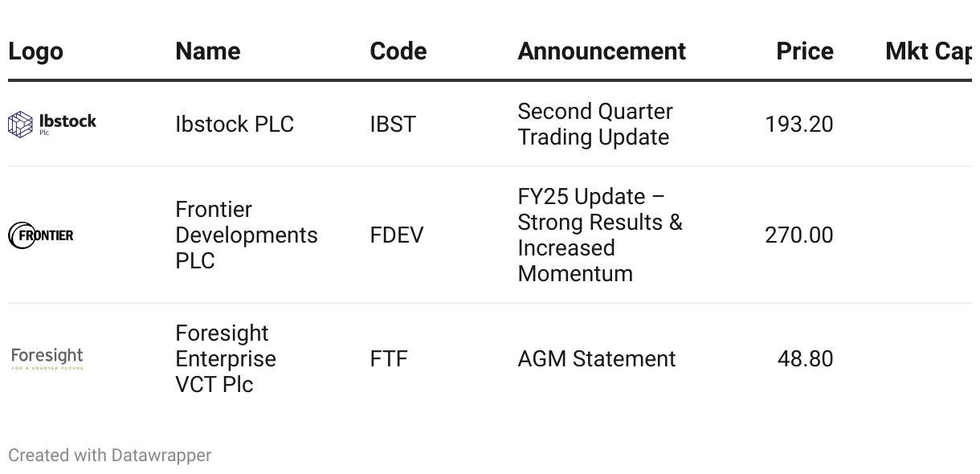
Task: Click the Announcement column header
Action: point(601,51)
